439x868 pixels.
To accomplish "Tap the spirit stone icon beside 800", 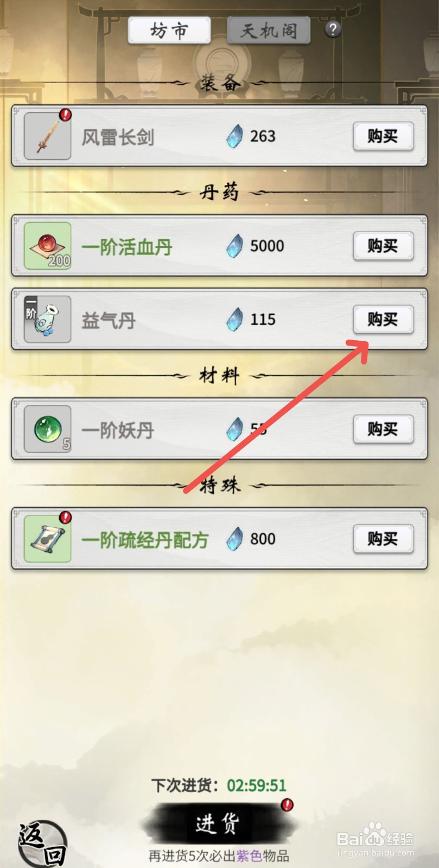I will click(x=234, y=539).
